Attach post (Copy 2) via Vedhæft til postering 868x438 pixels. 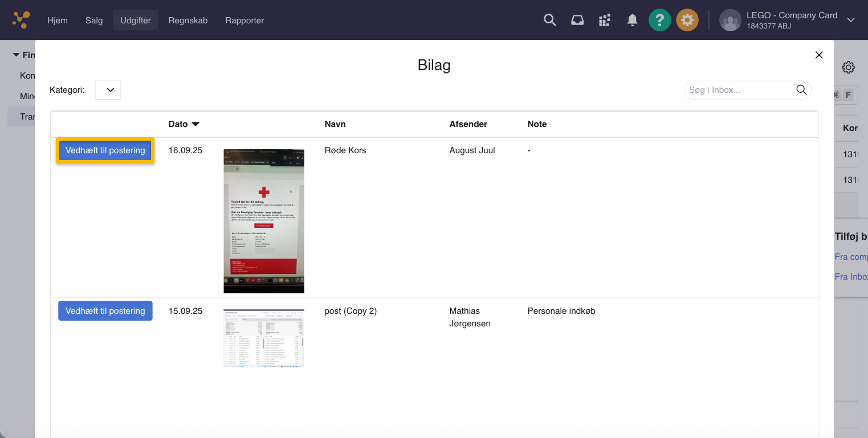(105, 311)
